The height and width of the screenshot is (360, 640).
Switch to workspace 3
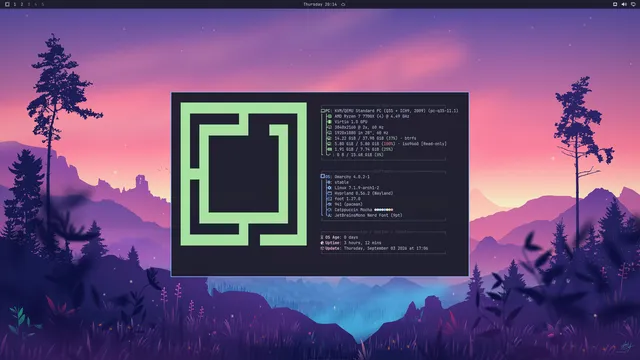pos(29,4)
